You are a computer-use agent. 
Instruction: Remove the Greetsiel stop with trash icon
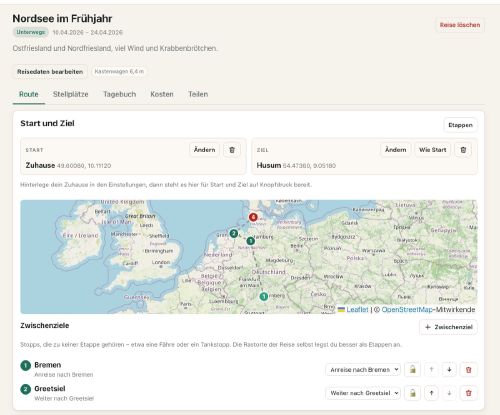coord(468,393)
